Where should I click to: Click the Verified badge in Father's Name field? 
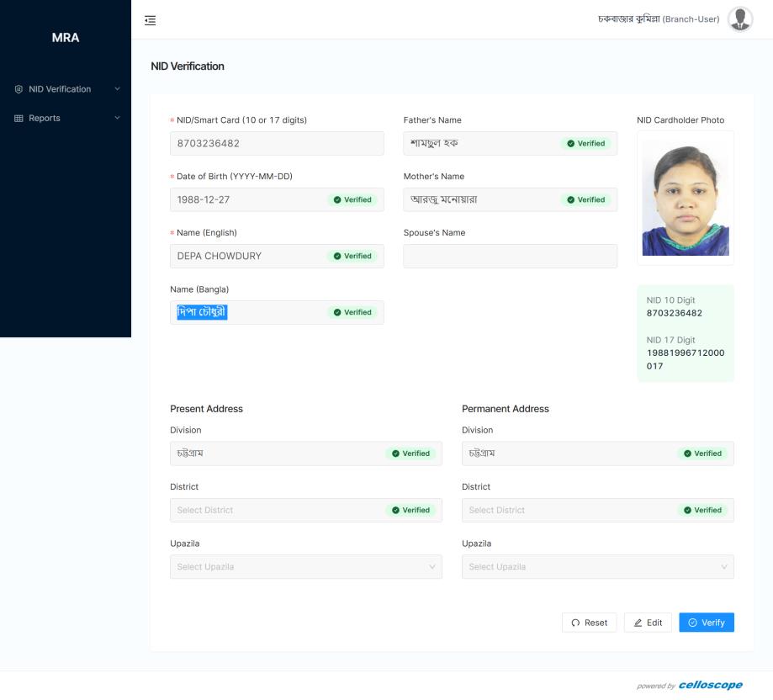point(586,144)
